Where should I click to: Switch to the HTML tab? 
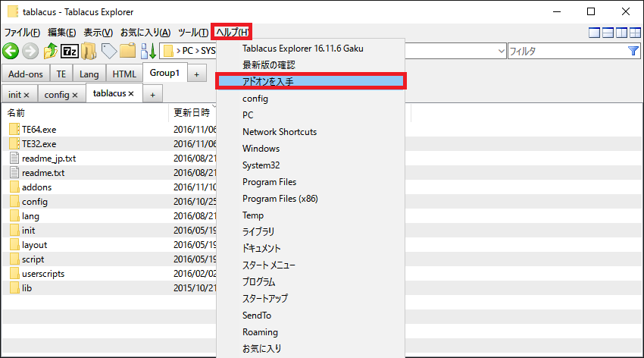124,74
